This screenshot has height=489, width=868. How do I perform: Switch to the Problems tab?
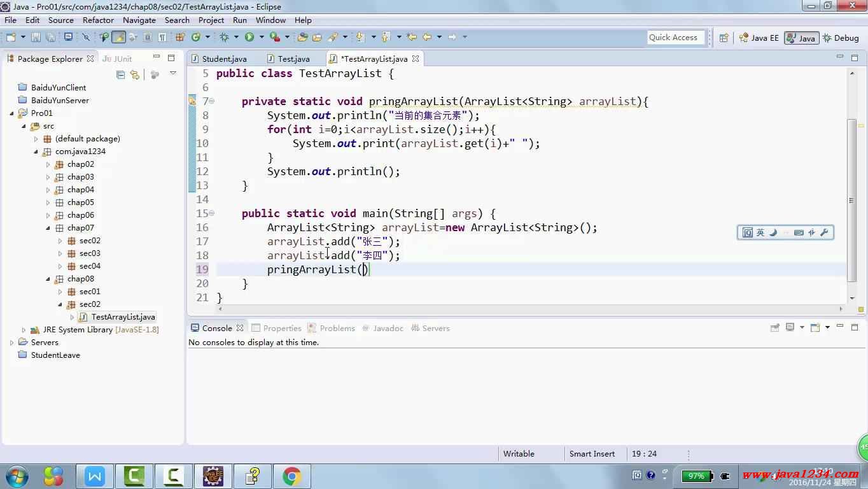pyautogui.click(x=331, y=328)
